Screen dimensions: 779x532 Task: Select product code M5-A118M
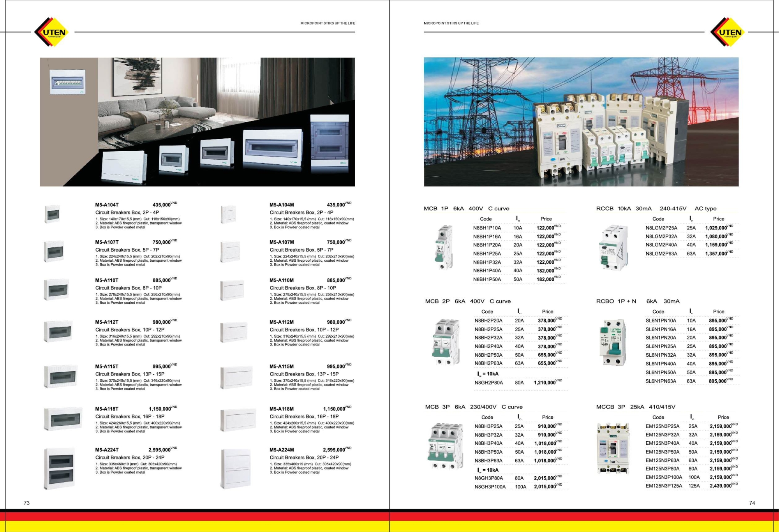(282, 409)
